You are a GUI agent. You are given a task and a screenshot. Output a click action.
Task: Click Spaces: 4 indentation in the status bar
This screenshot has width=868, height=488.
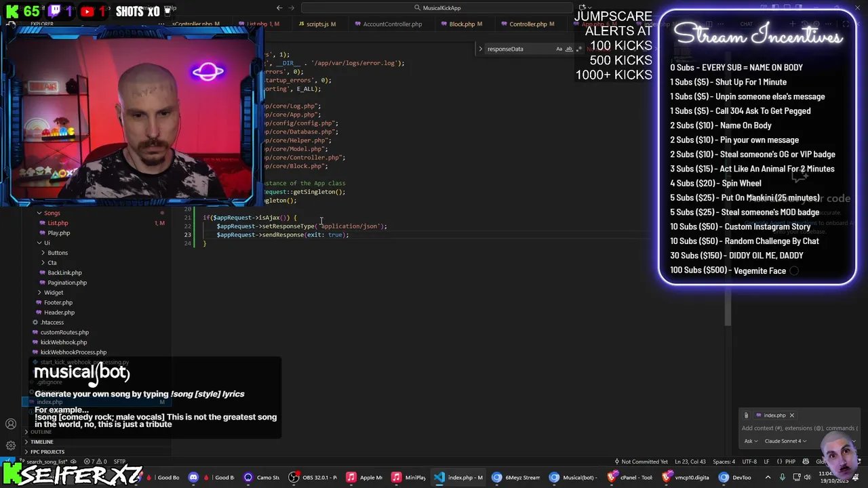click(x=724, y=462)
